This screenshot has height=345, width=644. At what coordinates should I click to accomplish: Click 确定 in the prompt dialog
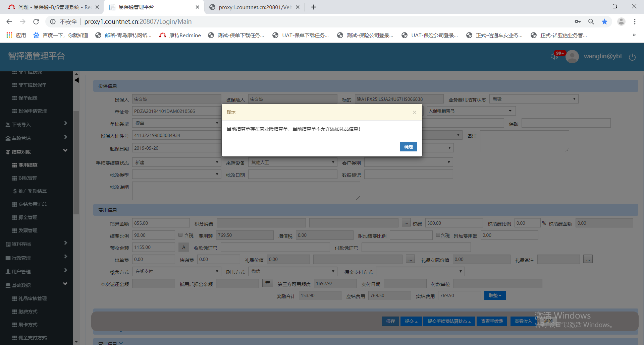[x=408, y=147]
